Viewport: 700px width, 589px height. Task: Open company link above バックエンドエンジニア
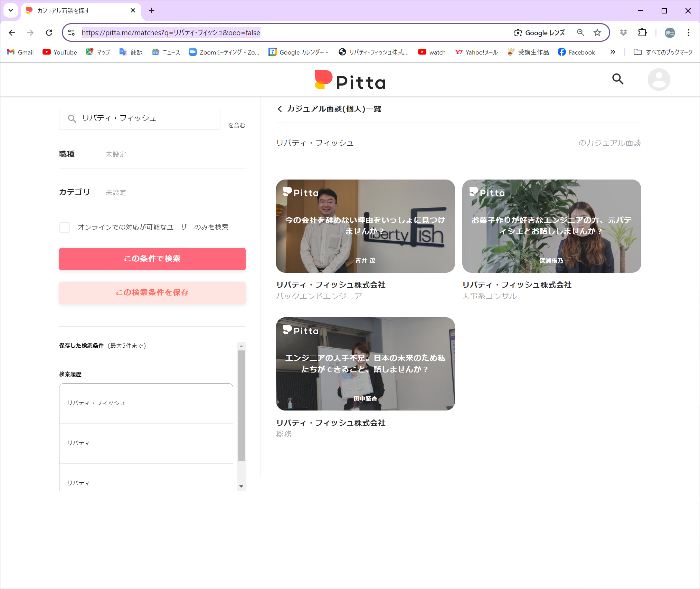[x=331, y=285]
